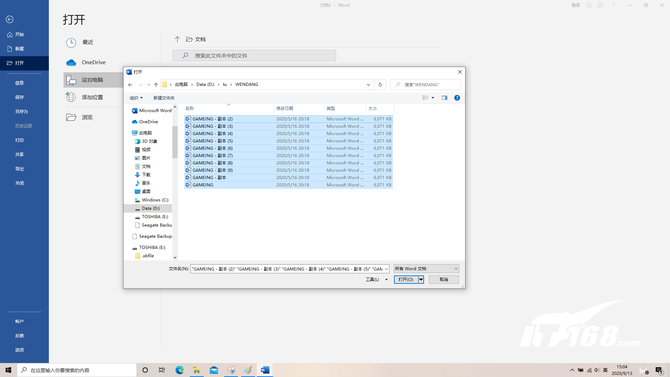Click the Back arrow in Word backstage sidebar
This screenshot has width=670, height=377.
pyautogui.click(x=9, y=19)
